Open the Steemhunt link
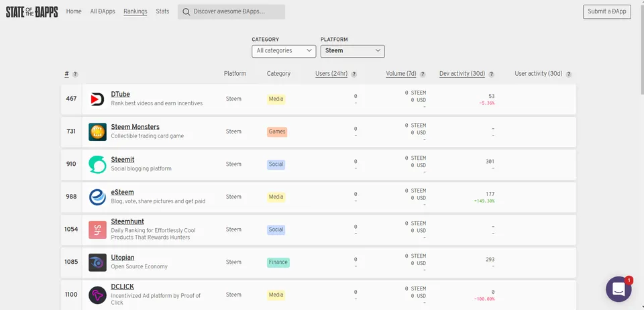The height and width of the screenshot is (310, 644). point(127,221)
